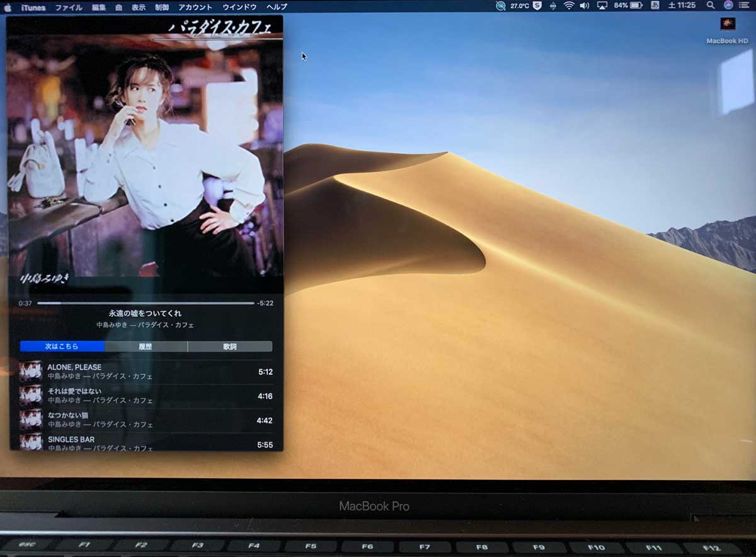Click the 5:55 duration of SINGLES BAR
Screen dimensions: 756x557
265,445
